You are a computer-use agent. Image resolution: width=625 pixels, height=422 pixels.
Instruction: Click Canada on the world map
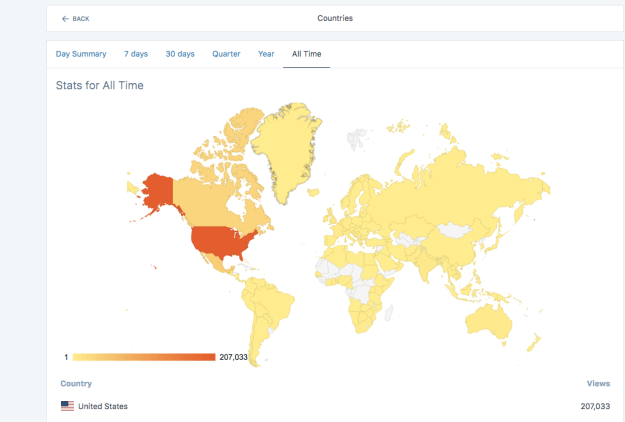215,195
